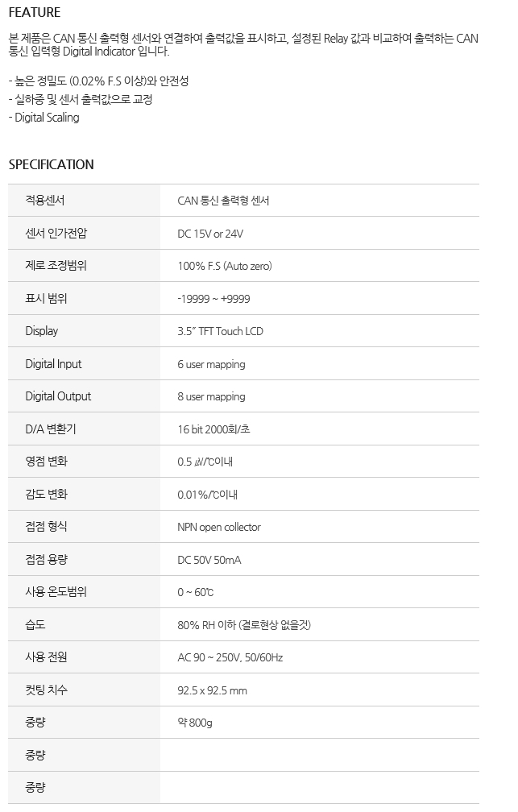
Task: Select the D/A 변환기 row label
Action: tap(51, 429)
